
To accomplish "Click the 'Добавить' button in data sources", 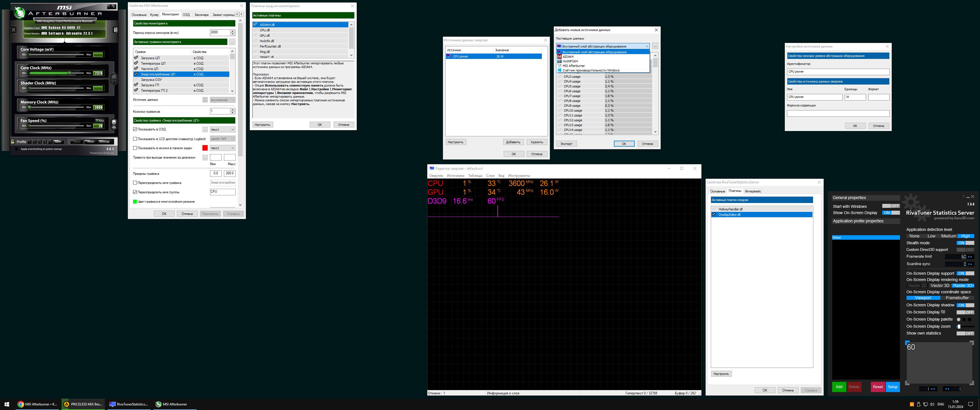I will click(513, 142).
